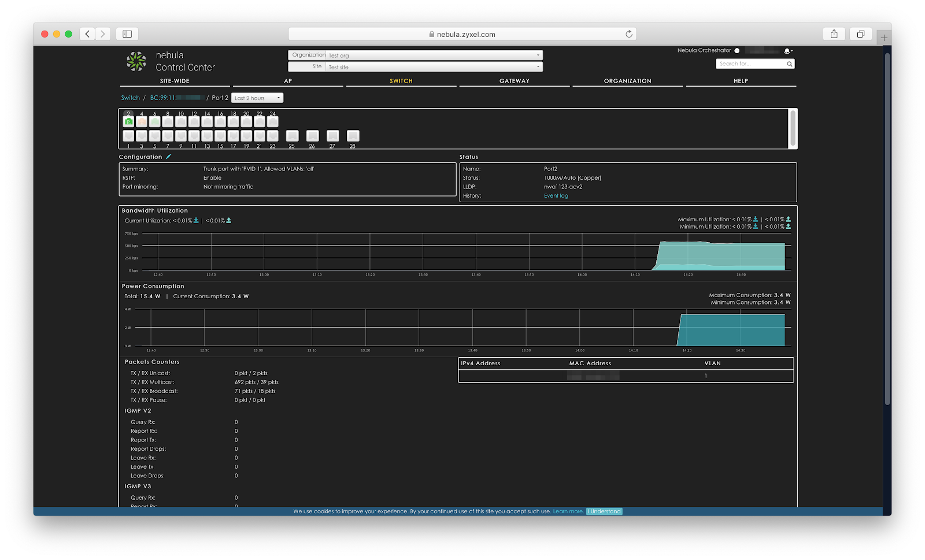Open the GATEWAY menu tab

[x=514, y=81]
